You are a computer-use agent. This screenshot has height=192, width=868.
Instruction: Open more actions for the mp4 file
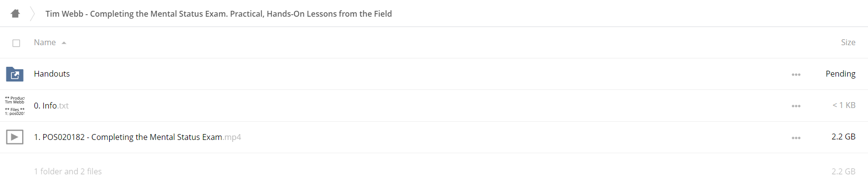796,138
